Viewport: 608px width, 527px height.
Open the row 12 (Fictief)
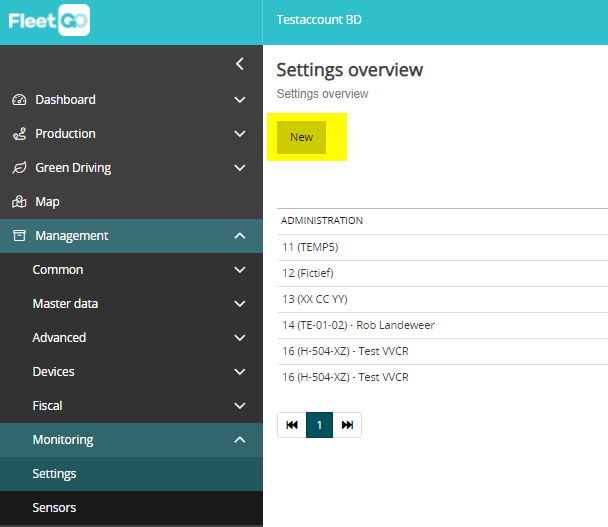click(x=442, y=273)
